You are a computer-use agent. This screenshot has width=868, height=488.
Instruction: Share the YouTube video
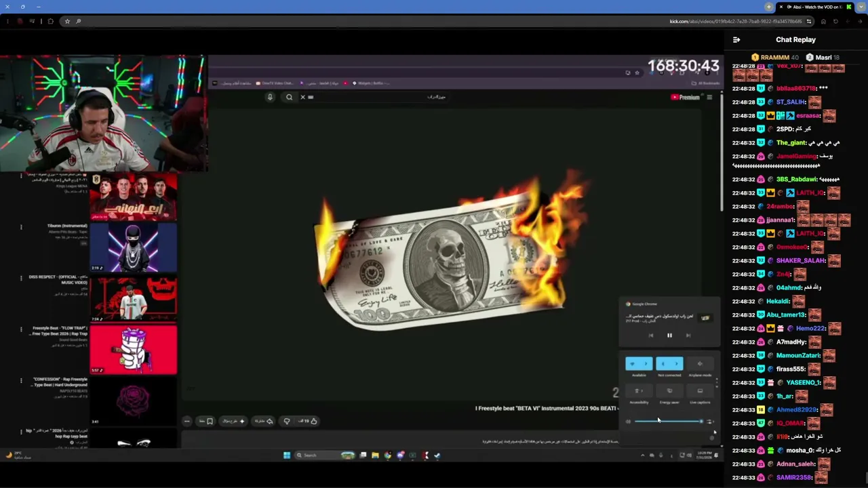pos(264,421)
